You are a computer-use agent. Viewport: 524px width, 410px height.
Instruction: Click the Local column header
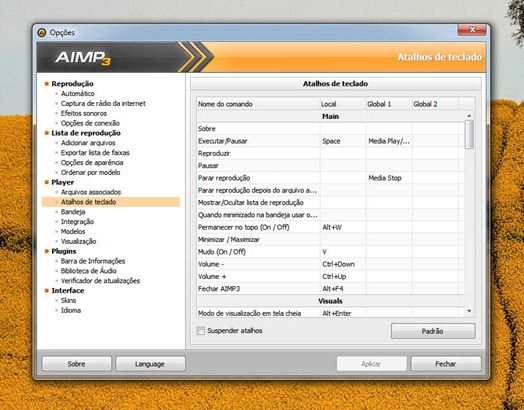[x=343, y=104]
